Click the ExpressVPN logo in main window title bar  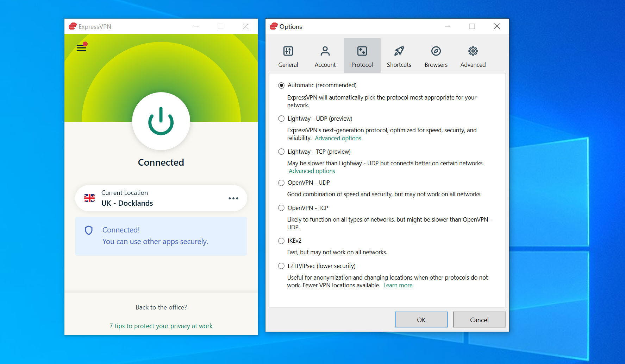[73, 26]
